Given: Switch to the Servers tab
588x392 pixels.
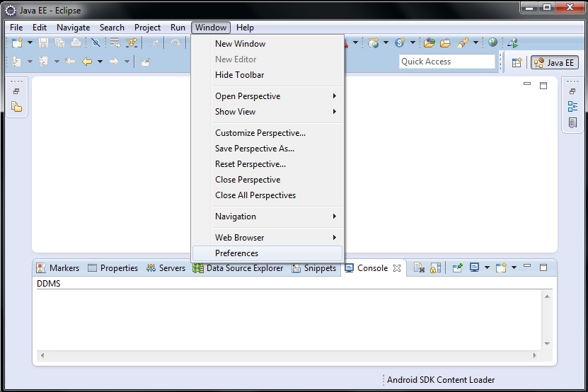Looking at the screenshot, I should (x=166, y=268).
